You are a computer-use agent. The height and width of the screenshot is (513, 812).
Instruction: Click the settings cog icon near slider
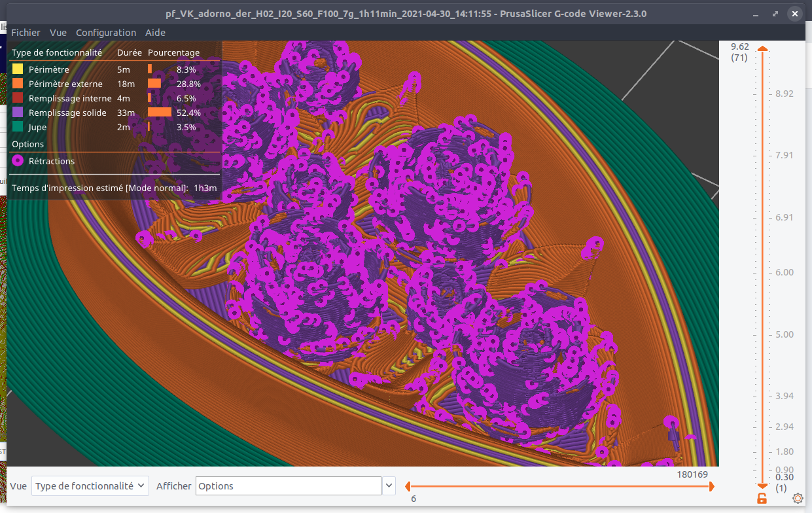point(798,499)
